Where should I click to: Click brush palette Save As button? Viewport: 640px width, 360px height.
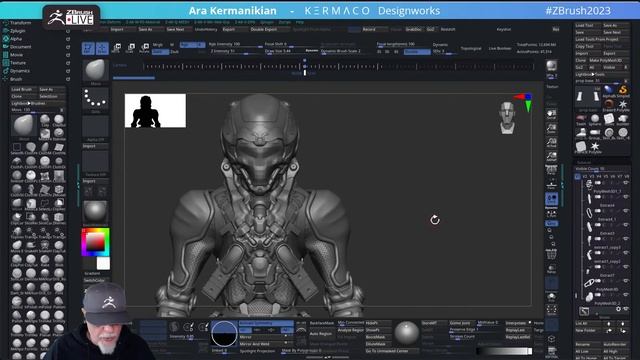(51, 89)
